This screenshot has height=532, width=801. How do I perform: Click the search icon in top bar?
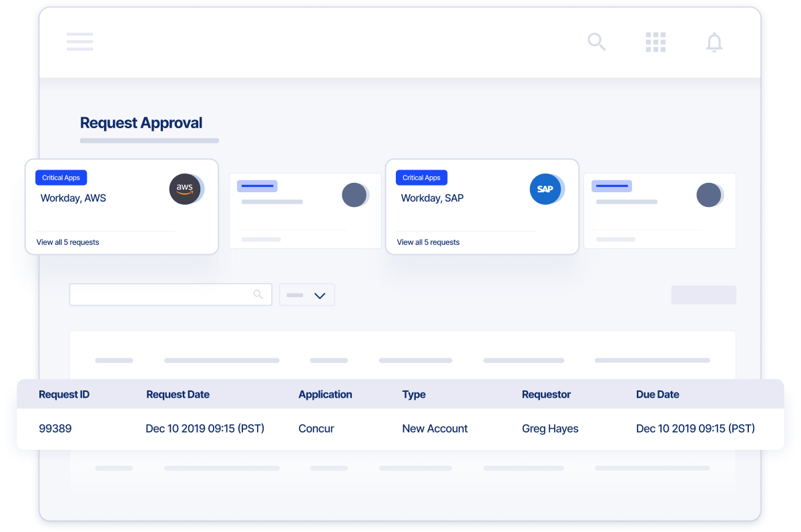click(x=596, y=42)
